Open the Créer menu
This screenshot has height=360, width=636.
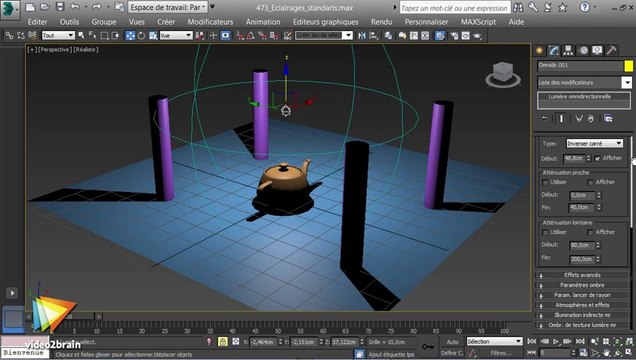click(x=166, y=22)
